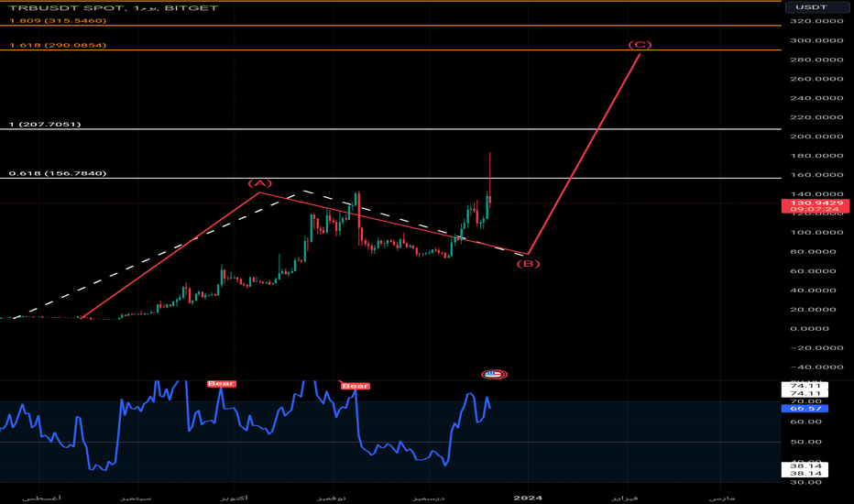Click the أغسطس month label on time axis
This screenshot has height=504, width=854.
[x=42, y=498]
